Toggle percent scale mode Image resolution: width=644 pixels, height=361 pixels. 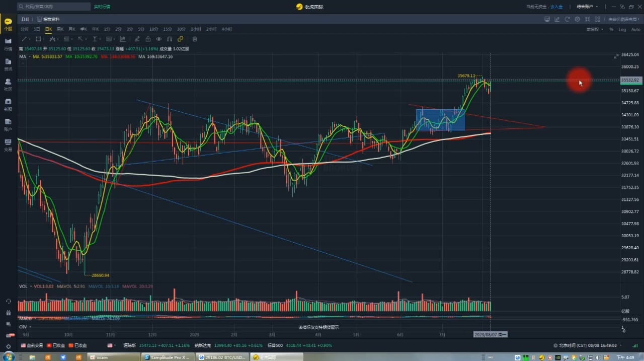click(611, 30)
